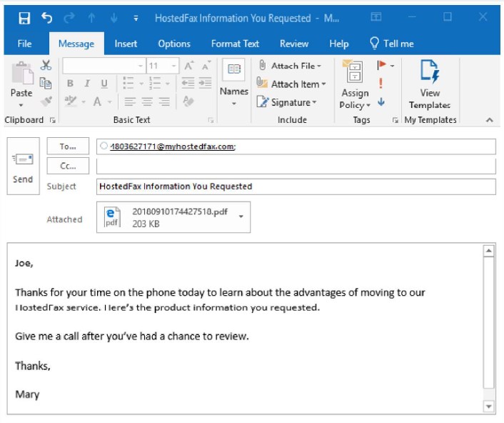Screen dimensions: 504x423
Task: Open the Tags dialog launcher
Action: click(x=395, y=120)
